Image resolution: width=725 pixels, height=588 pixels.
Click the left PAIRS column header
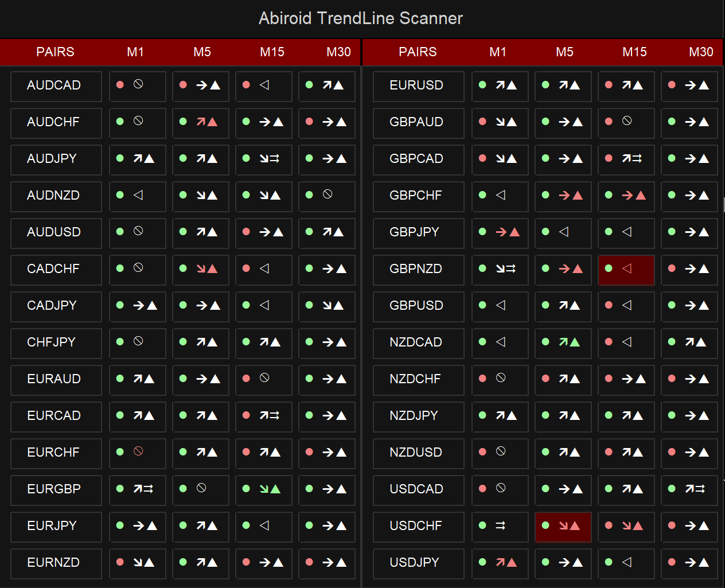click(x=55, y=52)
